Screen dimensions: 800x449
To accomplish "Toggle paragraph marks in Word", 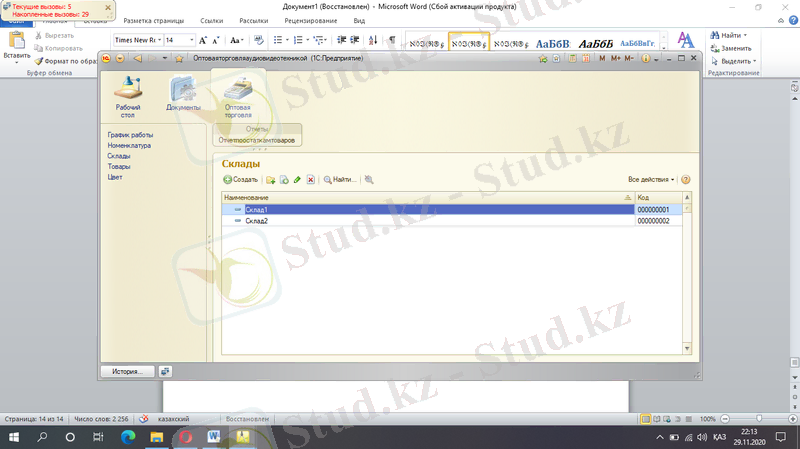I will (392, 40).
